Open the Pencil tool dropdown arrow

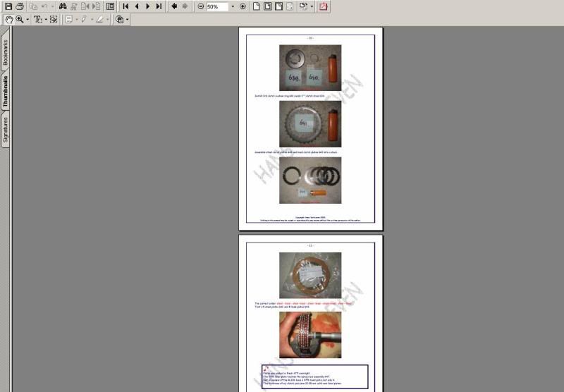coord(92,20)
